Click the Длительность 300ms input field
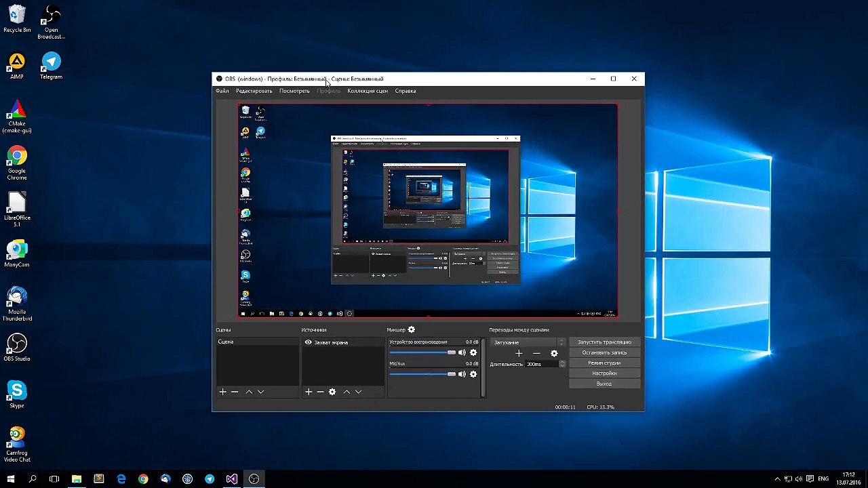The height and width of the screenshot is (488, 868). coord(542,364)
